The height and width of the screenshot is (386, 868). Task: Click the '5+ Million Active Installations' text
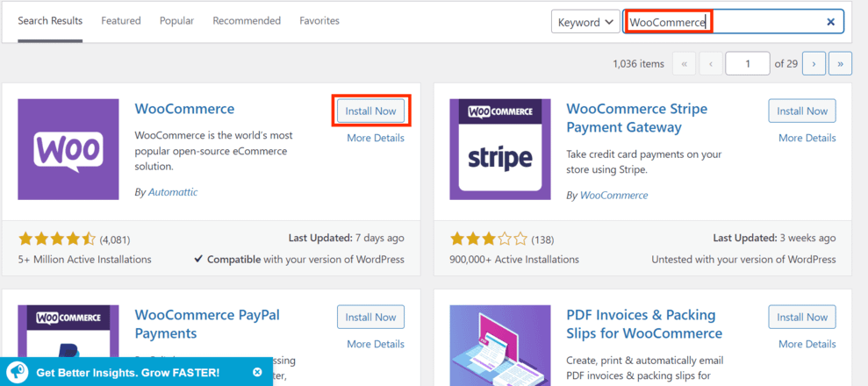coord(85,260)
